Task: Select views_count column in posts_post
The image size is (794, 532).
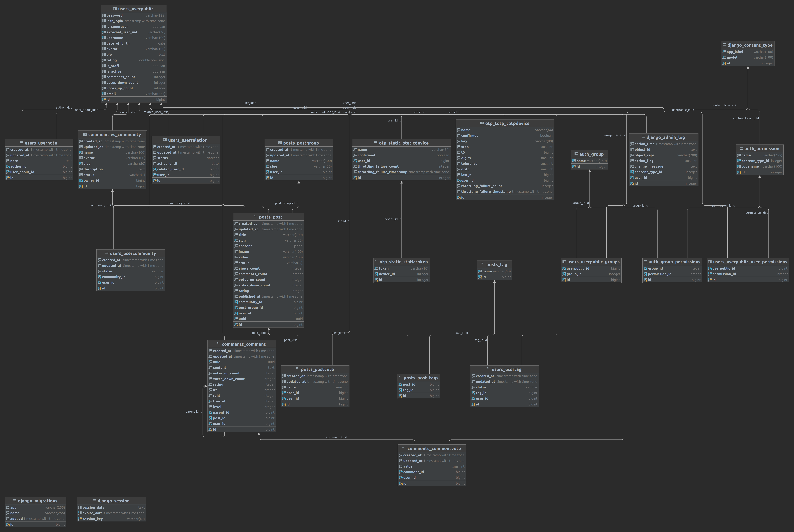Action: pyautogui.click(x=269, y=268)
